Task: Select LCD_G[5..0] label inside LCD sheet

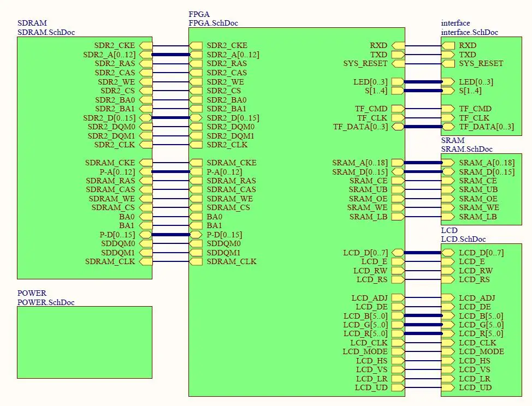Action: 481,325
